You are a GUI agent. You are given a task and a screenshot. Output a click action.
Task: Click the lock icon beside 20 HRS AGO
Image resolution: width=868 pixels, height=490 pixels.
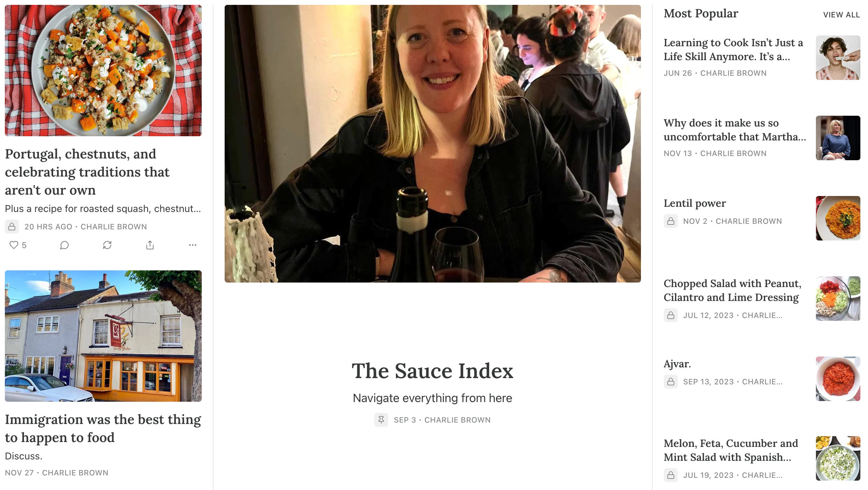click(12, 227)
